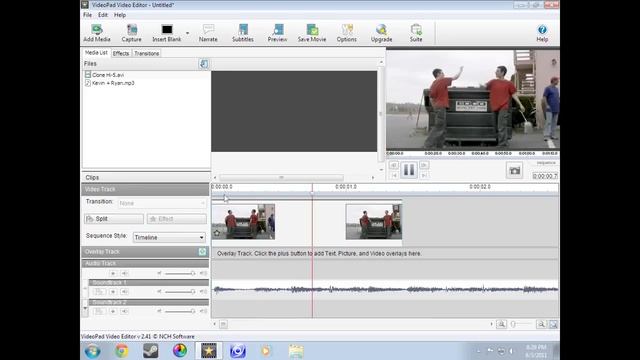Select the second video clip thumbnail on timeline
This screenshot has width=640, height=360.
coord(373,222)
